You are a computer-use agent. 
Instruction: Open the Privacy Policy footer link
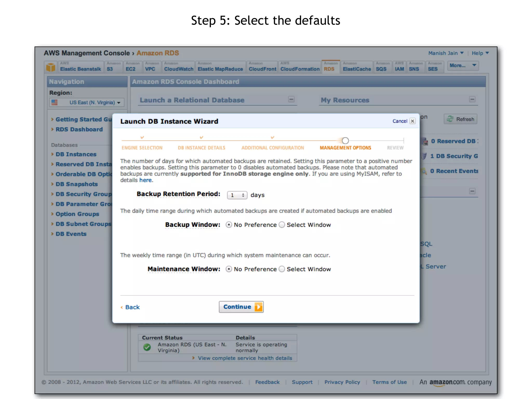pyautogui.click(x=342, y=382)
